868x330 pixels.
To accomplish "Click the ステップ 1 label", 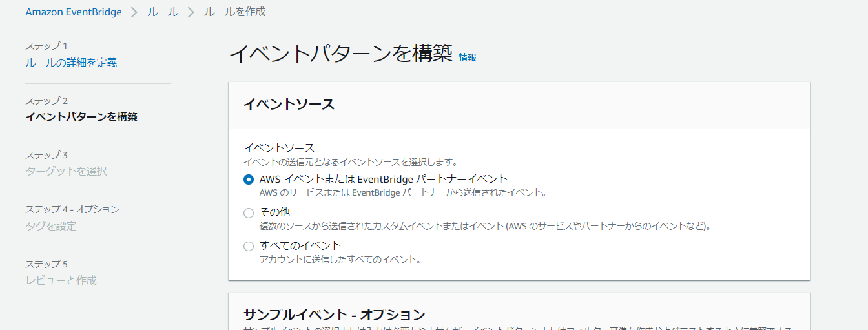I will [46, 46].
